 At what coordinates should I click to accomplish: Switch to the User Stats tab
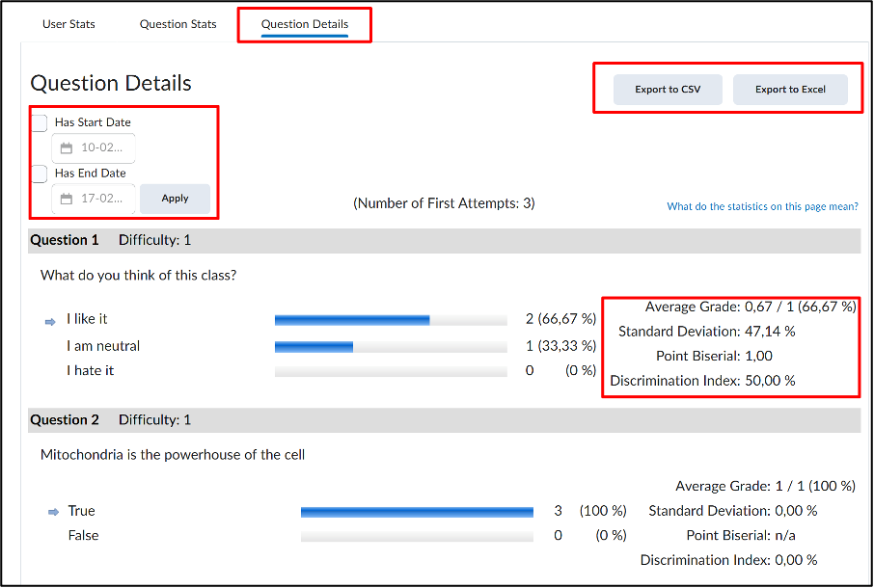click(68, 24)
